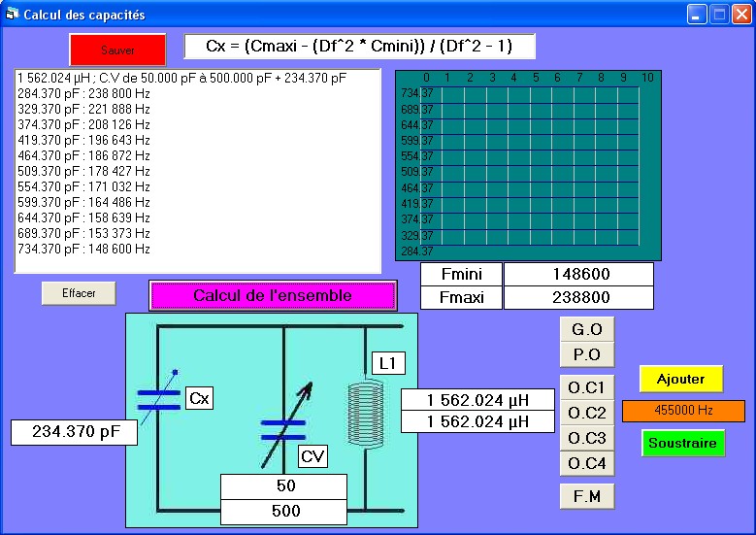Choose the O.C1 band button
756x535 pixels.
587,387
